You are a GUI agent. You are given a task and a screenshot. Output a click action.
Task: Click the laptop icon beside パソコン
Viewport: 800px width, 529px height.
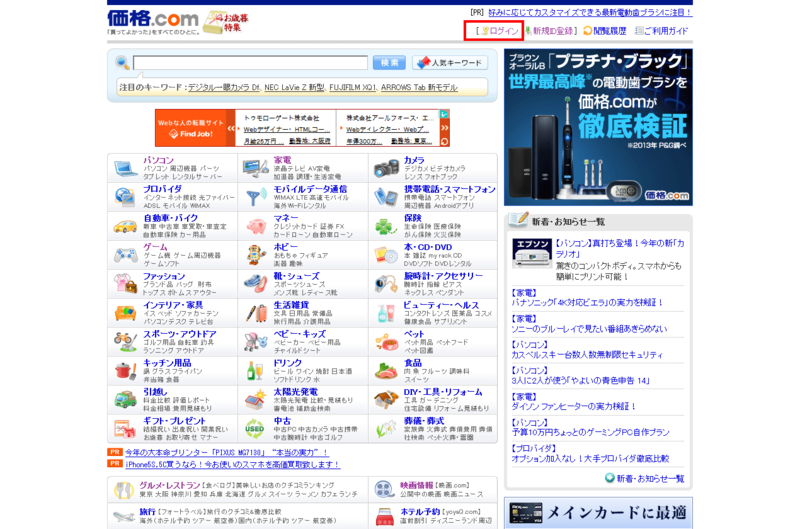(x=126, y=168)
